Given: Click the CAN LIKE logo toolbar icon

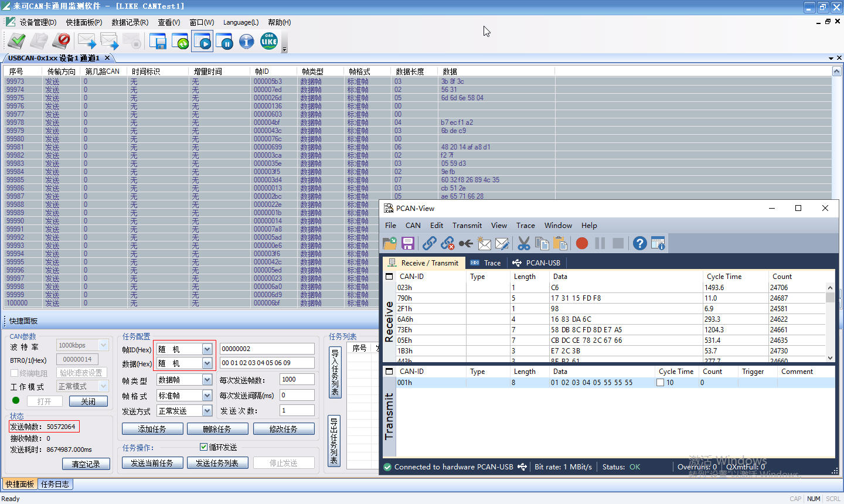Looking at the screenshot, I should pos(269,41).
